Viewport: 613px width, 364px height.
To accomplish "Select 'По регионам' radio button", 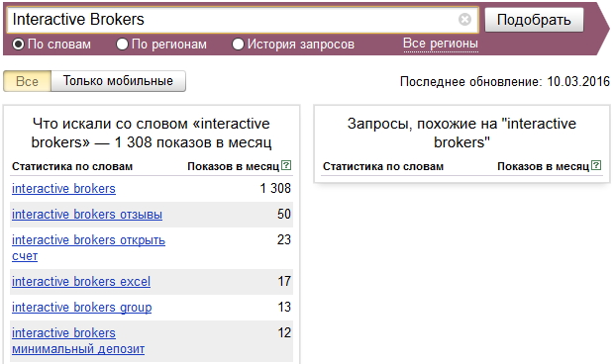I will pyautogui.click(x=122, y=45).
